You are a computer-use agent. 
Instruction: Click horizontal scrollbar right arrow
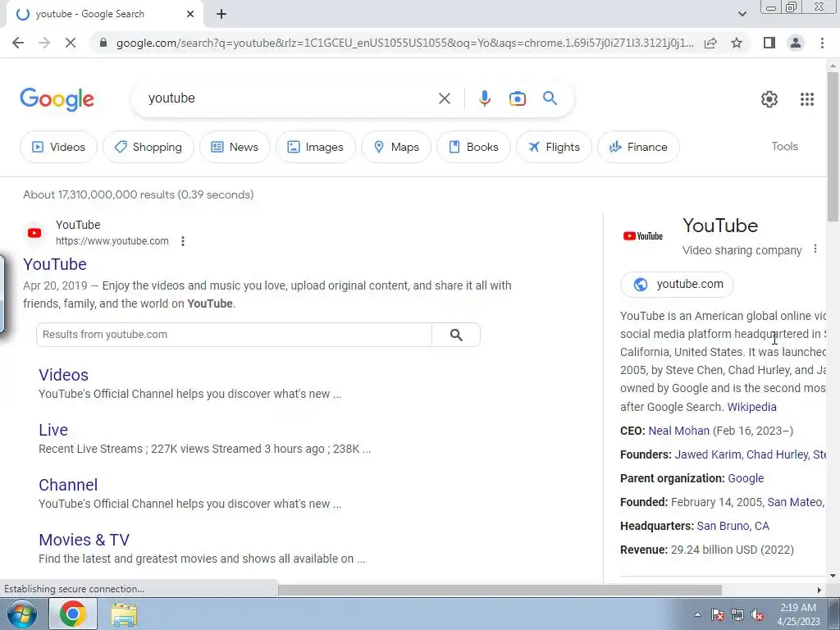click(x=819, y=591)
